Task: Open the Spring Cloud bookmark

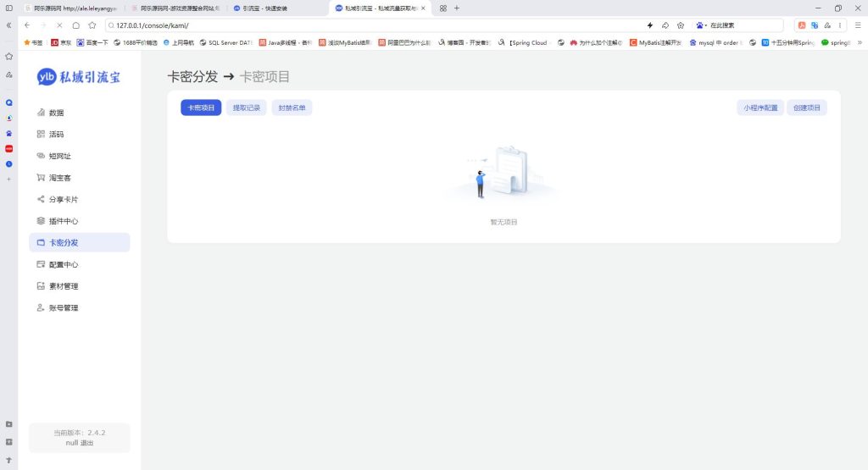Action: (522, 42)
